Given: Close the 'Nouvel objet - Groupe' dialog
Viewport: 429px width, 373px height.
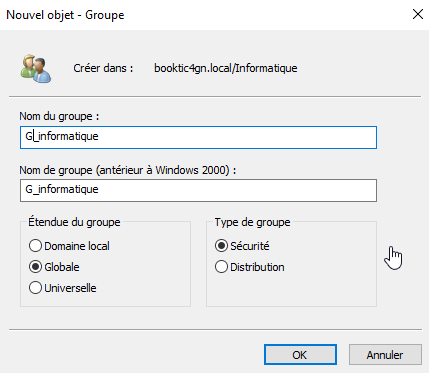Looking at the screenshot, I should (418, 14).
